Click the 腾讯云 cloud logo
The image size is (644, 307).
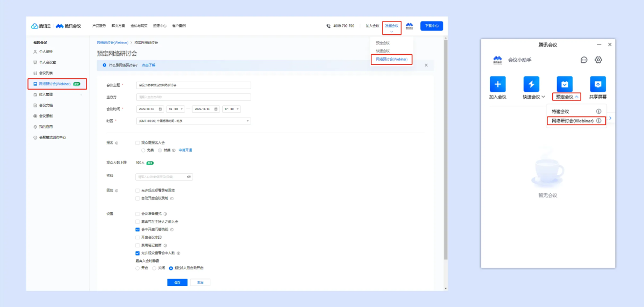(x=41, y=26)
